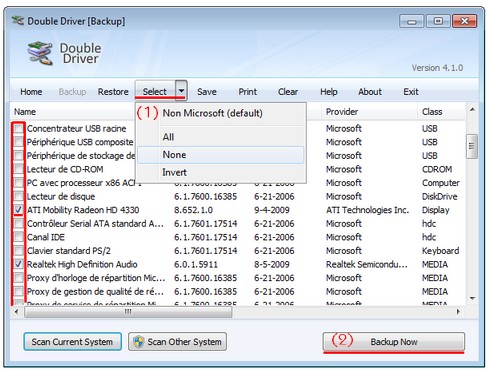Select the Keyboard class cell
This screenshot has height=370, width=488.
point(440,251)
